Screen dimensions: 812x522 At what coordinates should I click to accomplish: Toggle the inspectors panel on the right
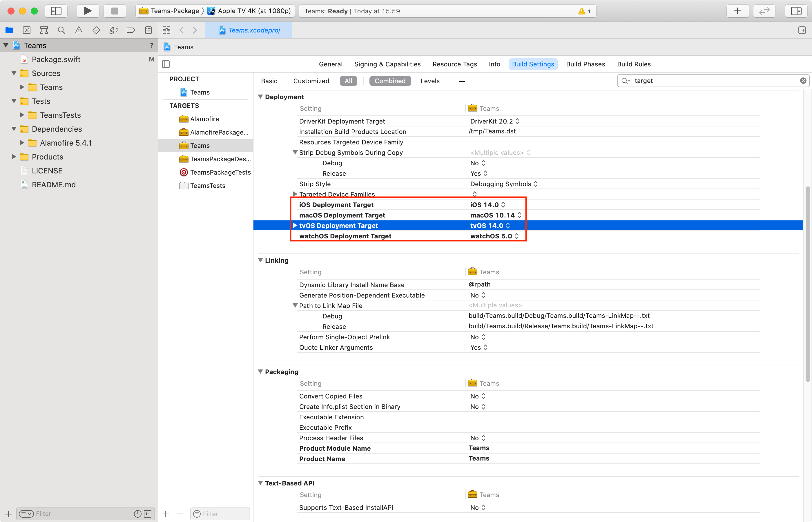pos(796,11)
